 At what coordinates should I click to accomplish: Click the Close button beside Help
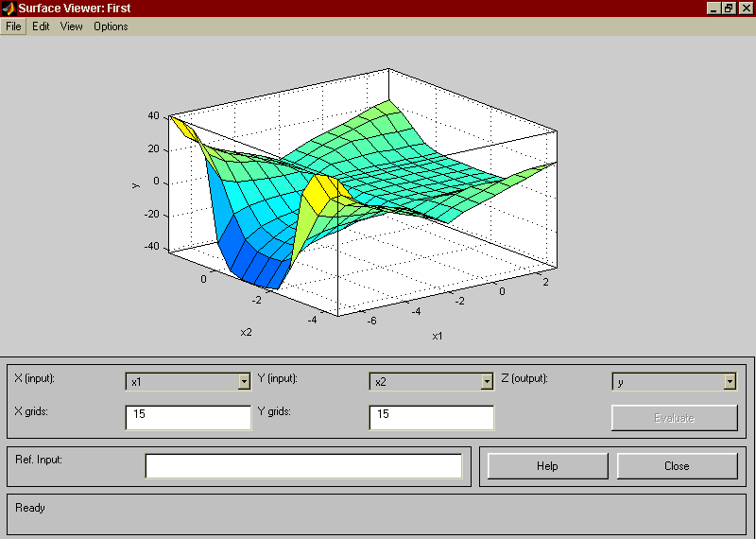[677, 466]
